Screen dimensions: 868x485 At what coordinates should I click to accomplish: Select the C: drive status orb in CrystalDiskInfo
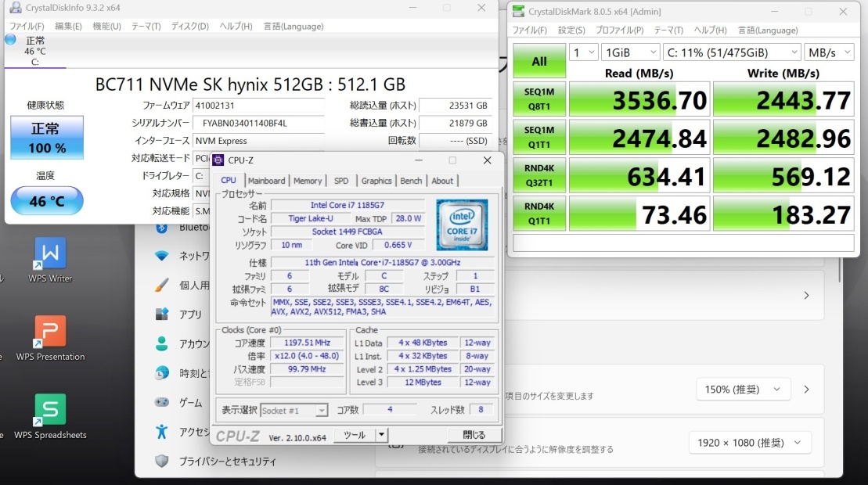pyautogui.click(x=10, y=40)
